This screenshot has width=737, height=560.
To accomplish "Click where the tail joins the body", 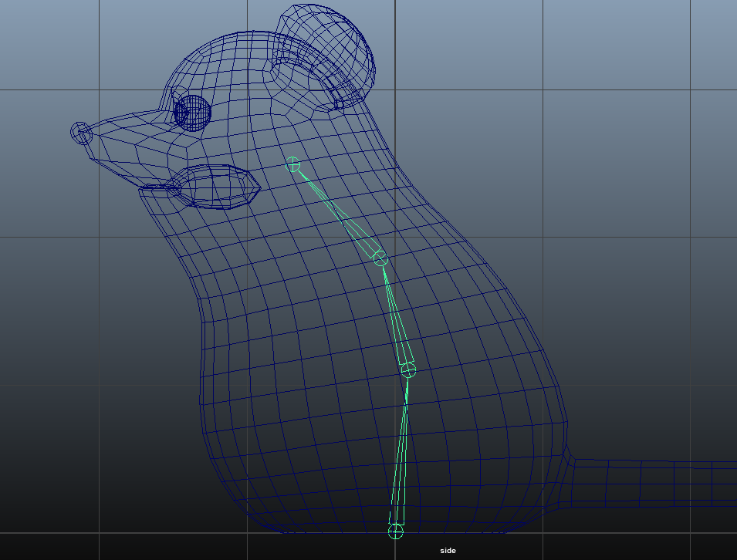I will tap(573, 482).
